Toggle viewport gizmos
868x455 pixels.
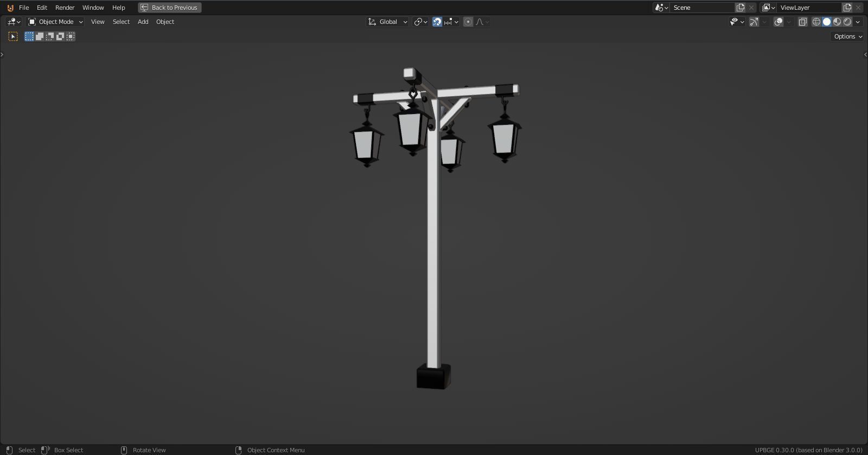coord(754,22)
